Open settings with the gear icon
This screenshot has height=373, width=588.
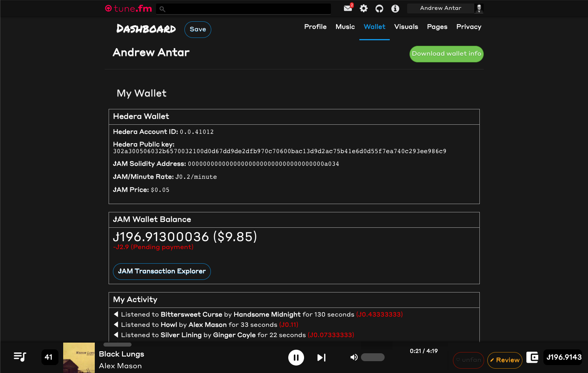pos(363,8)
